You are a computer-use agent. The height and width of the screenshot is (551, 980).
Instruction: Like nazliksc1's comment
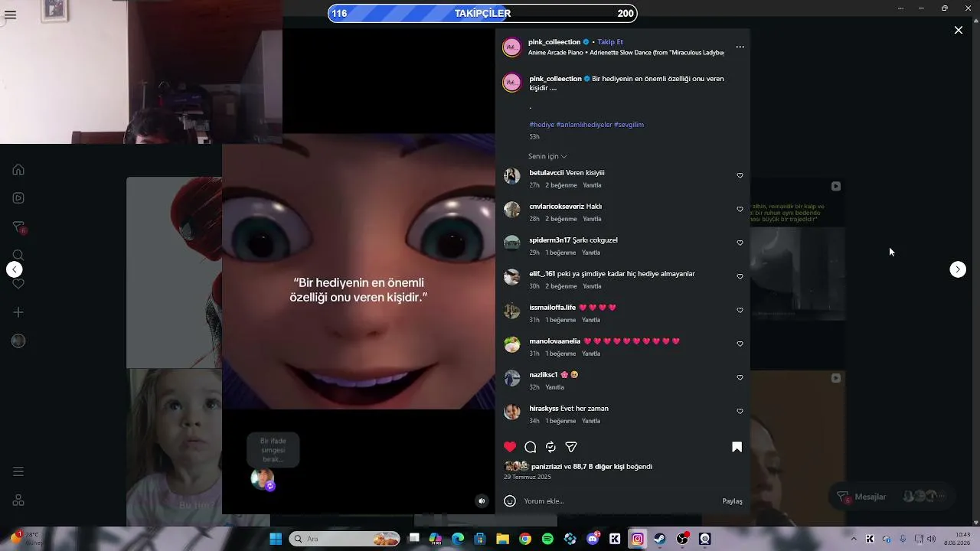[x=740, y=378]
